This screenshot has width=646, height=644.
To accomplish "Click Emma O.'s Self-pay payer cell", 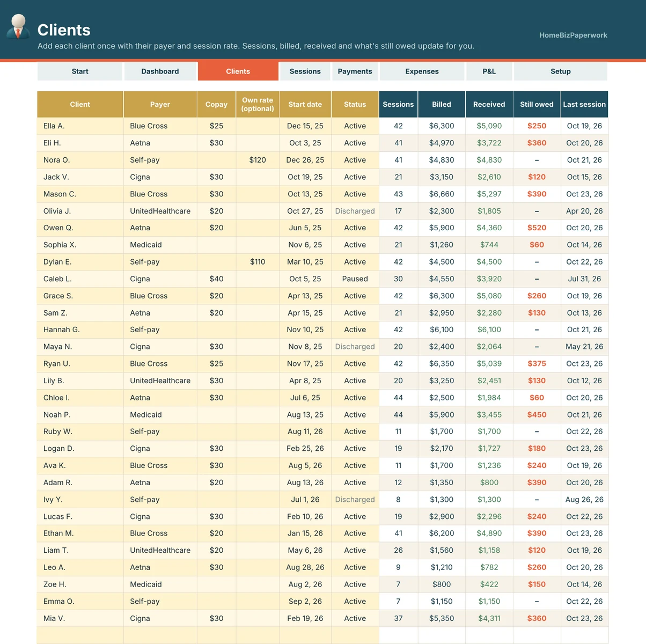I will pos(160,602).
